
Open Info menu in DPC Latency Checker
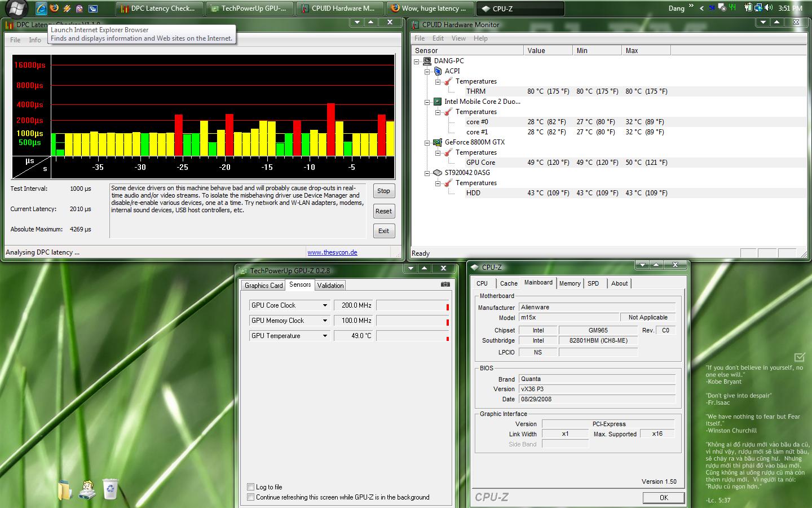(35, 40)
